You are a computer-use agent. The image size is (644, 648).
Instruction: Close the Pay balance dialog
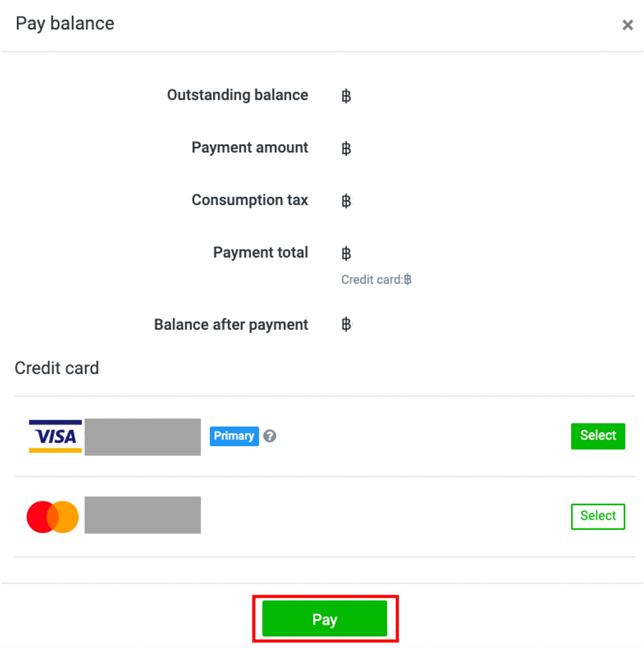coord(627,25)
